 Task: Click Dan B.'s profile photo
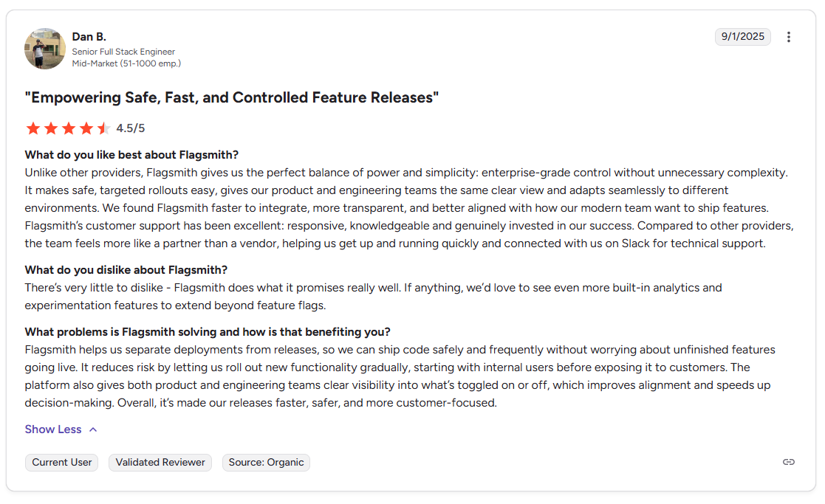point(45,49)
